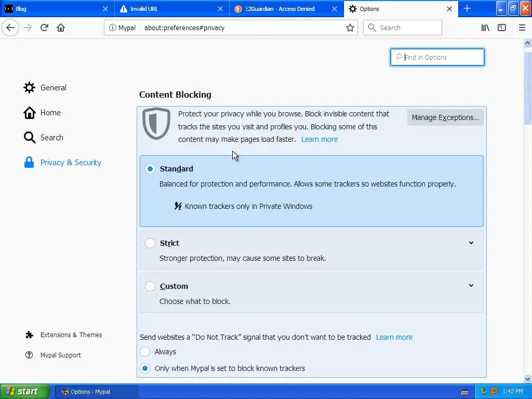This screenshot has height=399, width=532.
Task: Click the 1:42 PM clock
Action: pyautogui.click(x=513, y=392)
